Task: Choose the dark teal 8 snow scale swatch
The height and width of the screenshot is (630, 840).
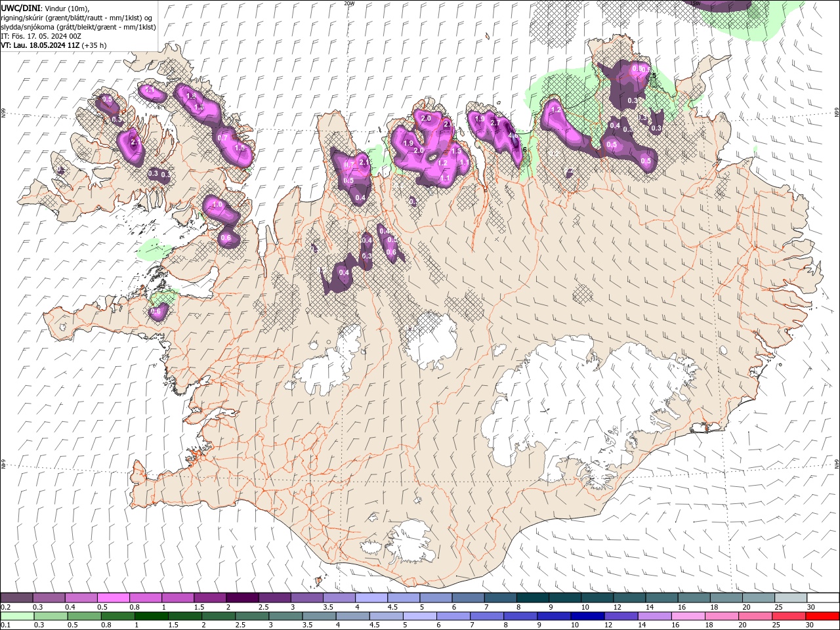Action: (x=532, y=597)
